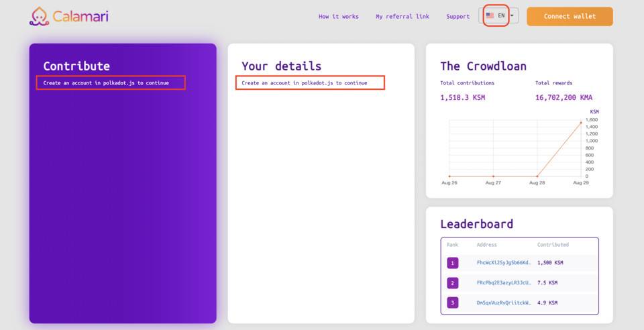Click the rank 3 badge in Leaderboard
The image size is (644, 330).
(453, 303)
